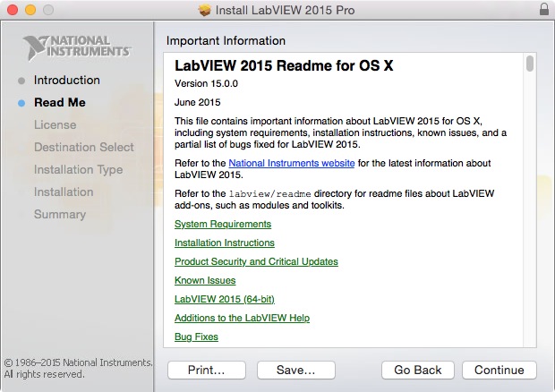Select the Installation Type step
The image size is (555, 392).
coord(78,170)
